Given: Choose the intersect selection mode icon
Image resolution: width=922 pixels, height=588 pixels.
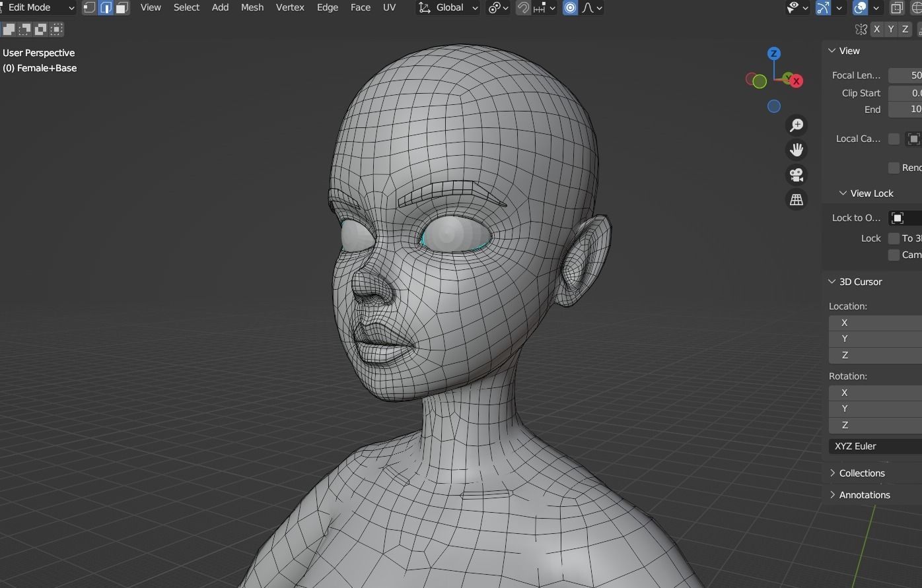Looking at the screenshot, I should point(57,29).
